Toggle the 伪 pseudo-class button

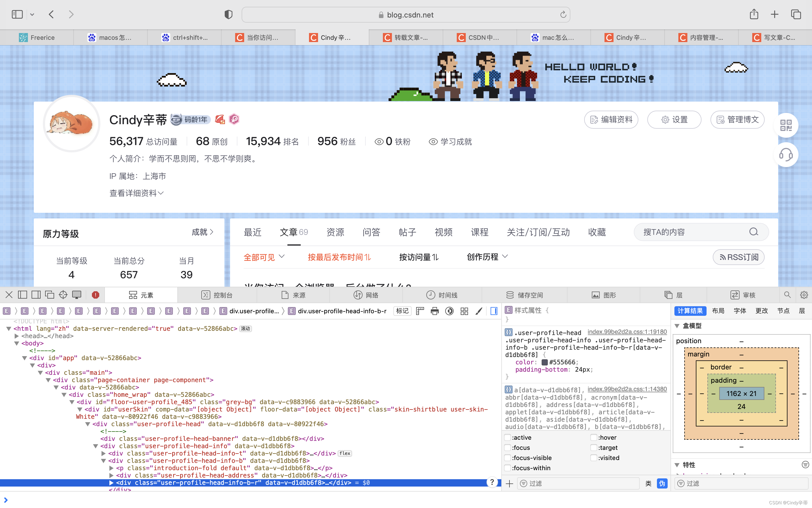(x=662, y=483)
